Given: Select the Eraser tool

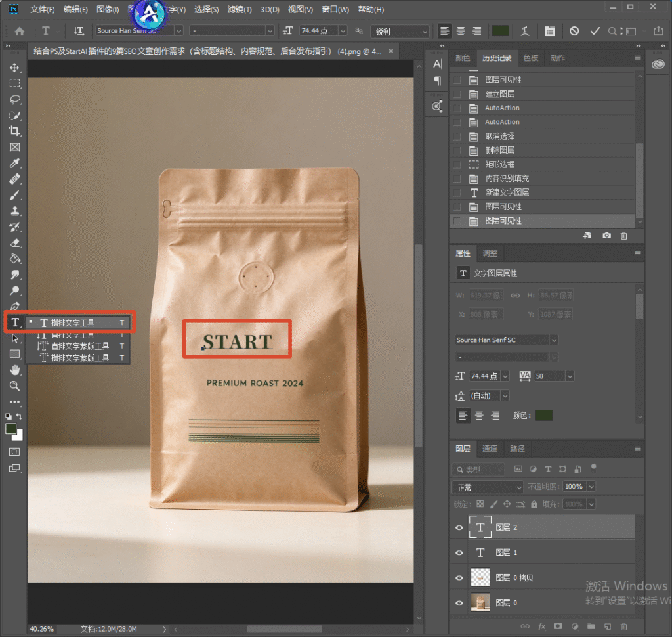Looking at the screenshot, I should pyautogui.click(x=14, y=243).
